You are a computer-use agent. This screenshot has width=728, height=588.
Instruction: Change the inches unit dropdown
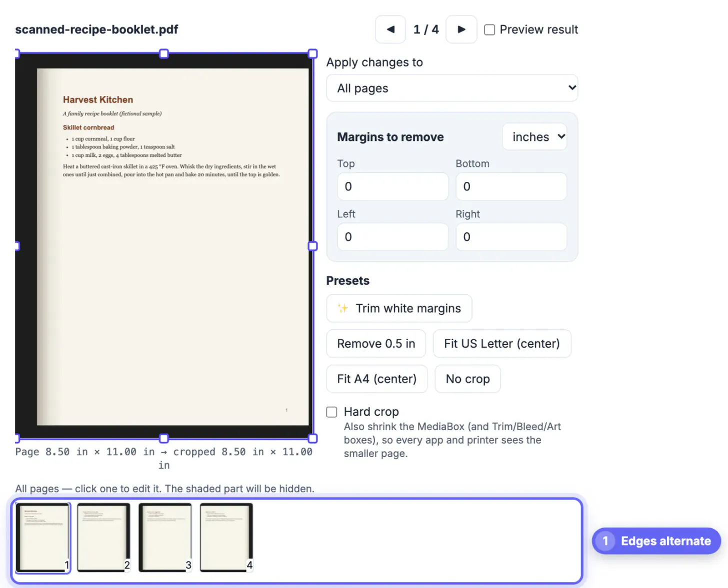534,136
